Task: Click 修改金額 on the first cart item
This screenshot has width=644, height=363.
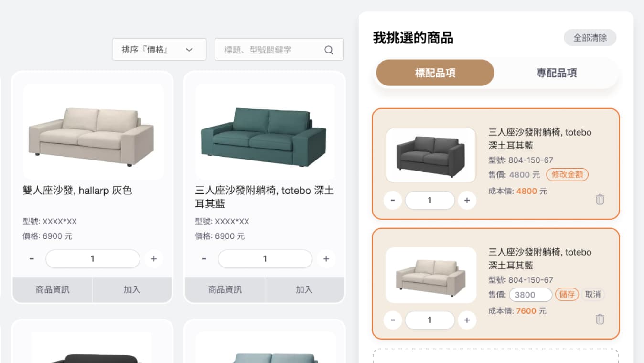Action: (x=567, y=174)
